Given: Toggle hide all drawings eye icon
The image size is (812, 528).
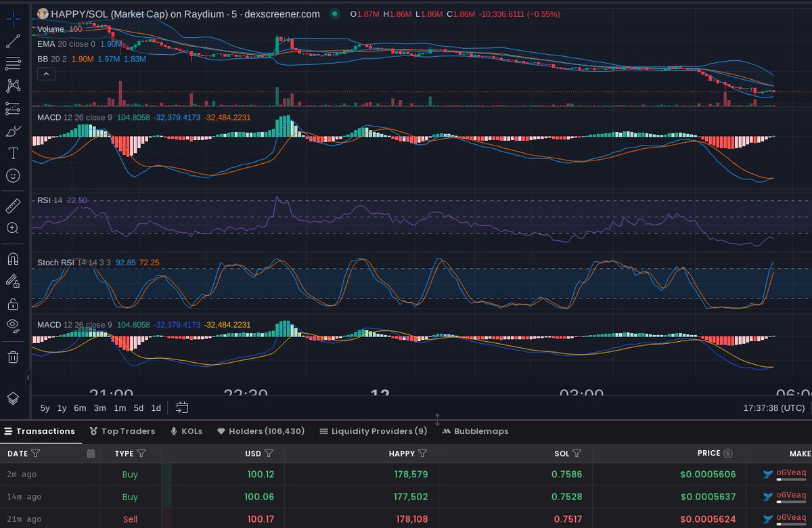Looking at the screenshot, I should click(13, 326).
